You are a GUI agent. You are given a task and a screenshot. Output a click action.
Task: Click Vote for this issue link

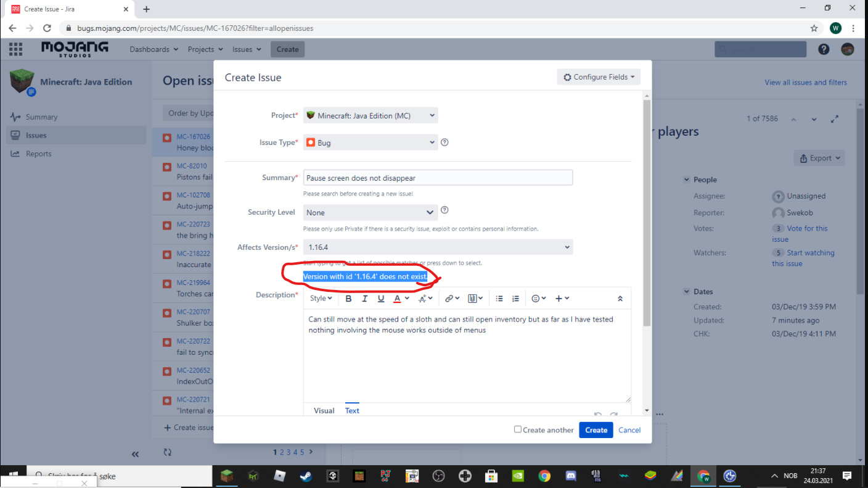coord(800,234)
